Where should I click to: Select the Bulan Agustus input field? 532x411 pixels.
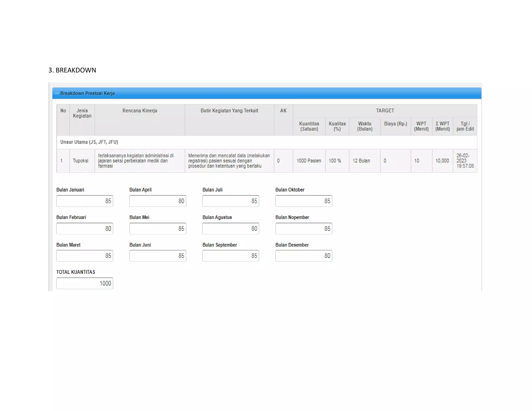[x=231, y=228]
